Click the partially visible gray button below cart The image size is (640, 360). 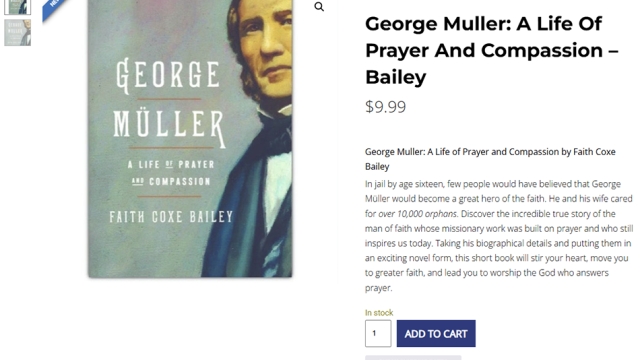413,358
